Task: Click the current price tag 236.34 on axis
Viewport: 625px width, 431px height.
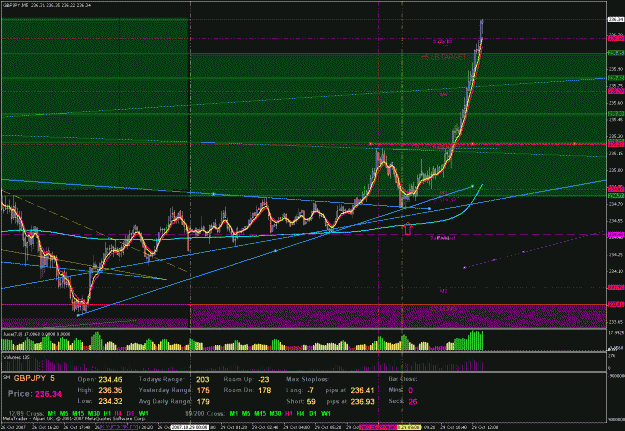Action: tap(616, 19)
